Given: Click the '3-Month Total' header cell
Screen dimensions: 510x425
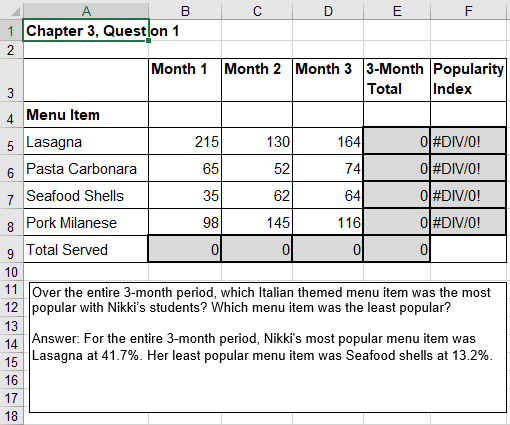Looking at the screenshot, I should point(397,80).
